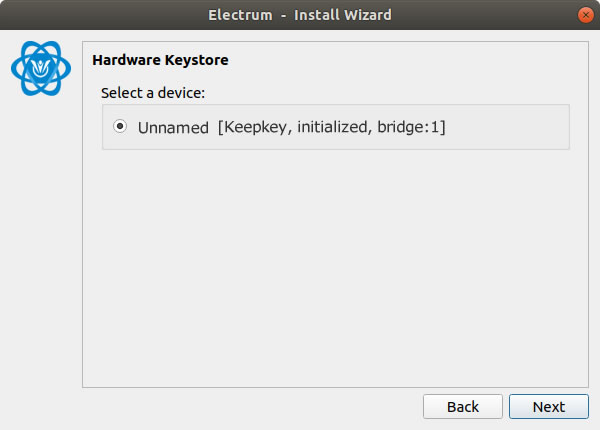Close the Install Wizard with orange X

(x=585, y=15)
